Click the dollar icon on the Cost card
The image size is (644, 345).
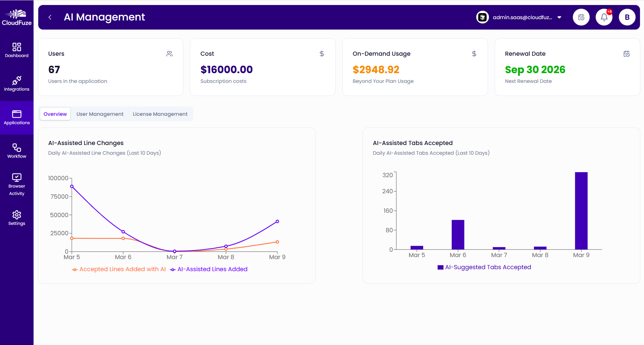321,54
